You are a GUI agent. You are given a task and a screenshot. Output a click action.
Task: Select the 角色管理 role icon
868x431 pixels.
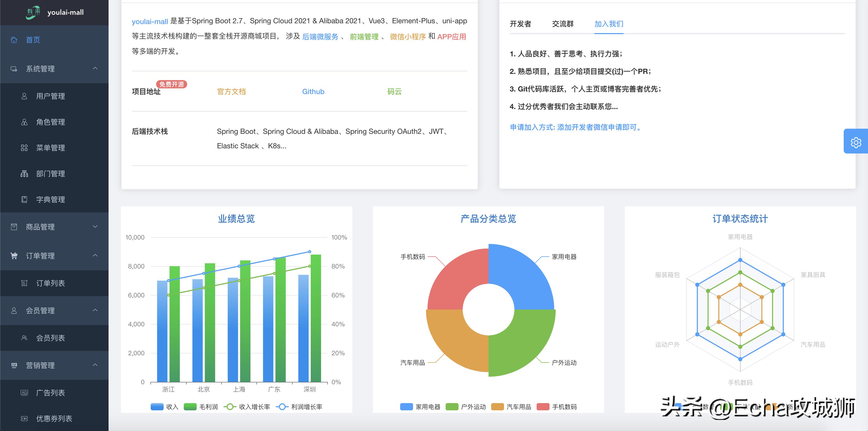[24, 122]
